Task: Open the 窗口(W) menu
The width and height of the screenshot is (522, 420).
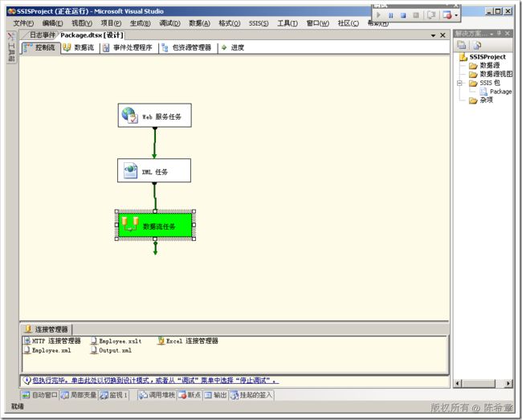Action: click(317, 23)
